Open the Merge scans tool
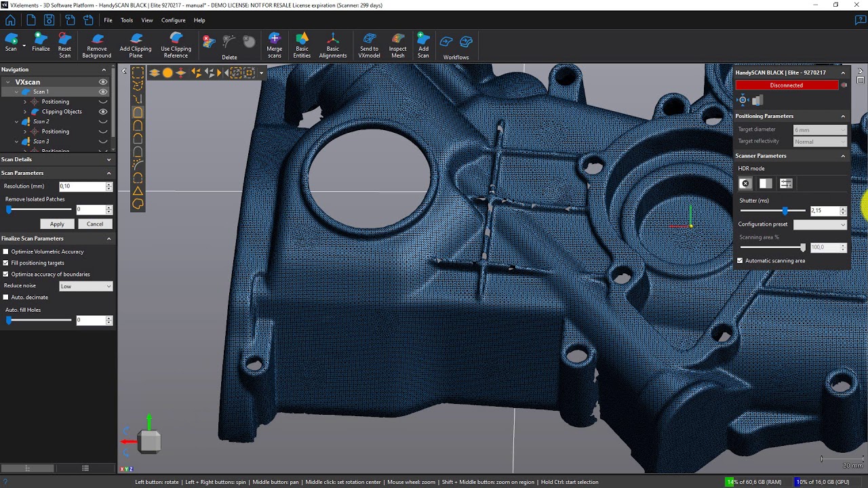The image size is (868, 488). click(274, 42)
